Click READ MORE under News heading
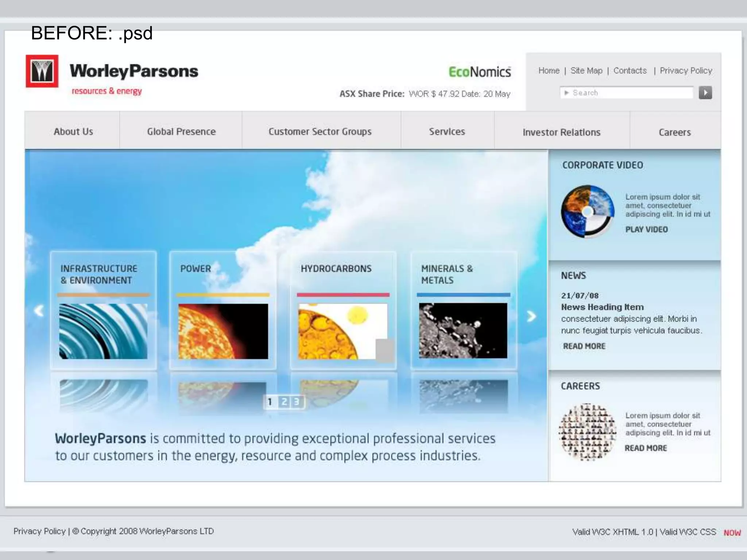This screenshot has width=747, height=560. pos(584,346)
